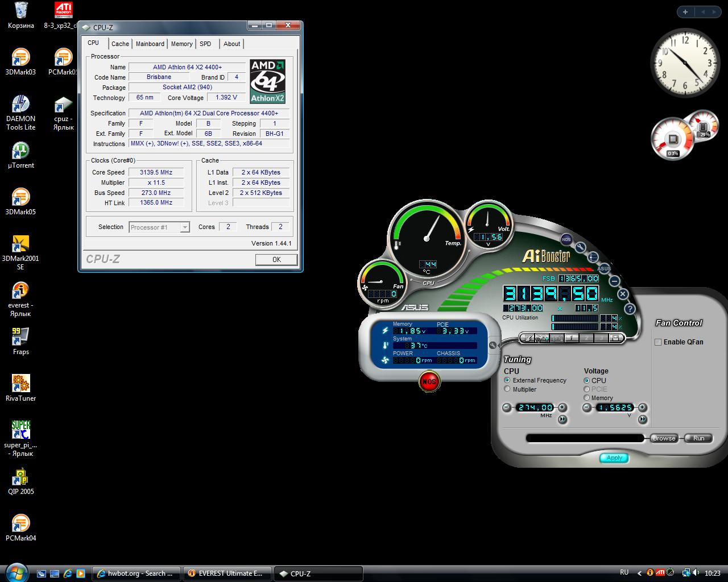Open the RivaTuner desktop icon
Viewport: 728px width, 582px height.
pyautogui.click(x=20, y=389)
